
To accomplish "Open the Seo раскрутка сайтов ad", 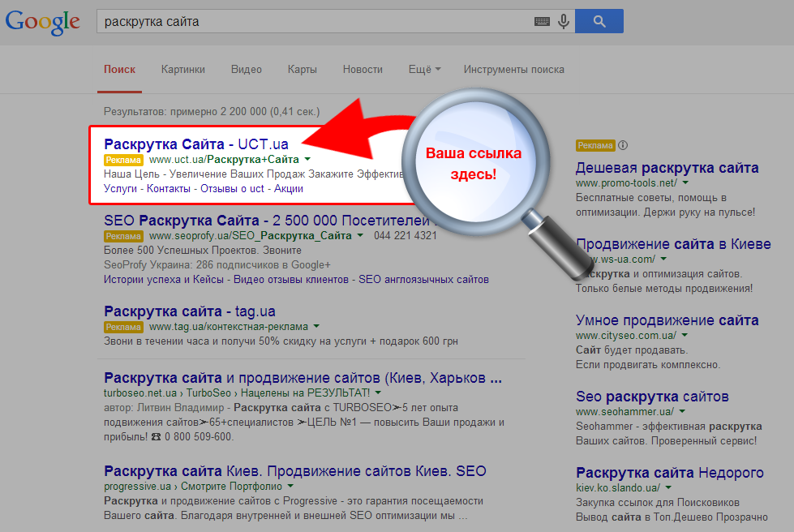I will click(652, 397).
